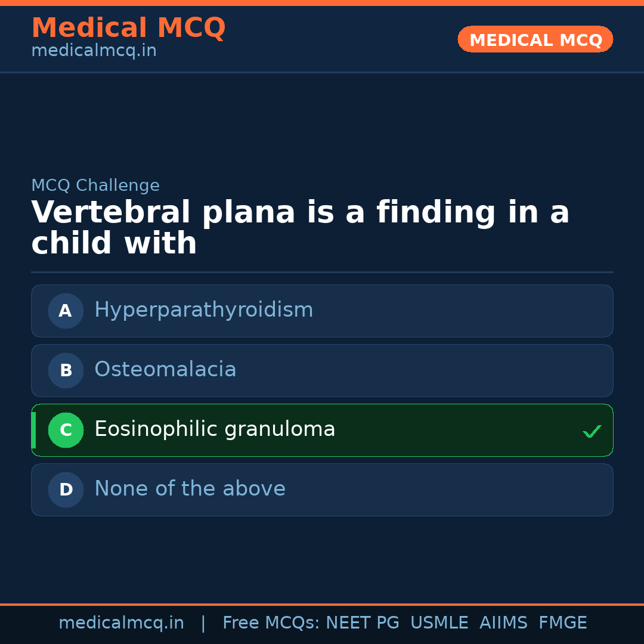Click the green accent bar beside option C
The height and width of the screenshot is (644, 644).
tap(33, 430)
